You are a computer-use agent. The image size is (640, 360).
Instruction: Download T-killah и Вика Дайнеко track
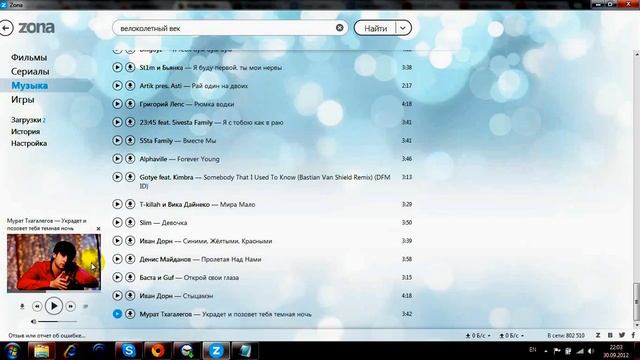pos(130,204)
